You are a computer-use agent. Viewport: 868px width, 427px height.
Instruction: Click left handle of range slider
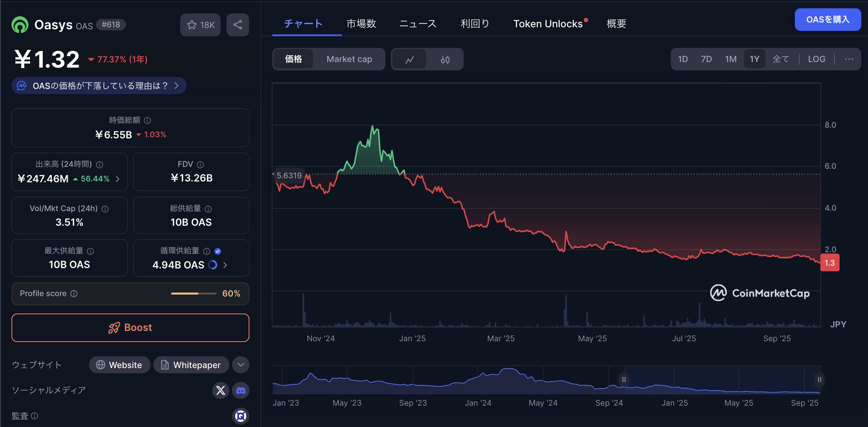point(624,380)
